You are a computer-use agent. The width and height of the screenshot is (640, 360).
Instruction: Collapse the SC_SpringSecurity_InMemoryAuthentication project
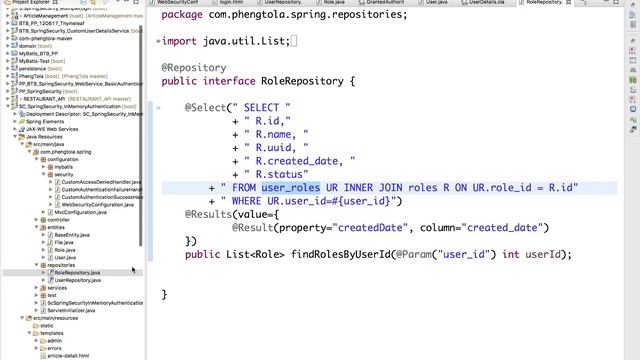point(8,107)
